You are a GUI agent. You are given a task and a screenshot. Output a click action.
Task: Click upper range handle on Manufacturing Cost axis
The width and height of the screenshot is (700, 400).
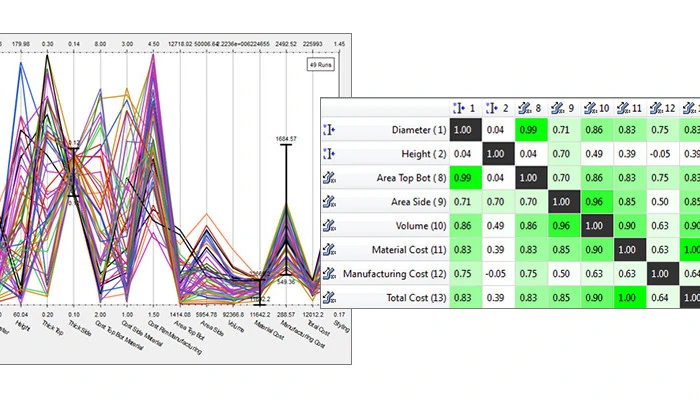[x=286, y=145]
